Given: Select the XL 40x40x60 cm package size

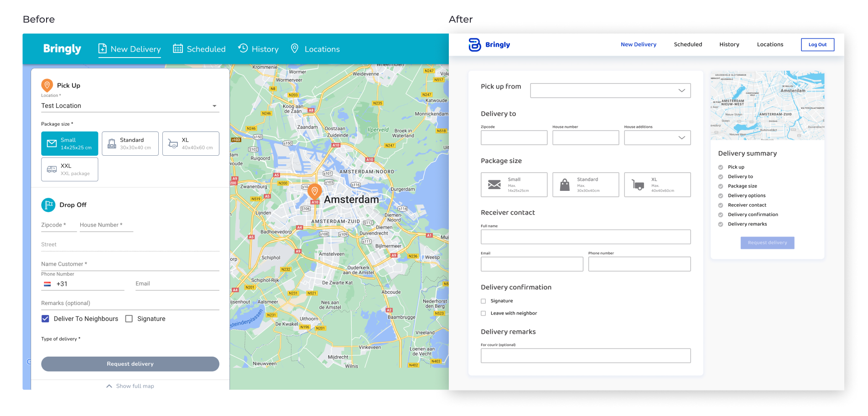Looking at the screenshot, I should (x=191, y=144).
